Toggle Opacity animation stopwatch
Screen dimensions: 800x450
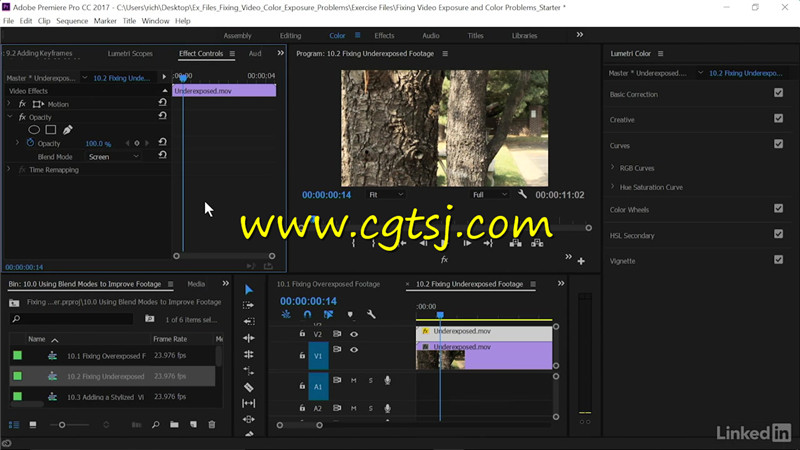point(30,143)
